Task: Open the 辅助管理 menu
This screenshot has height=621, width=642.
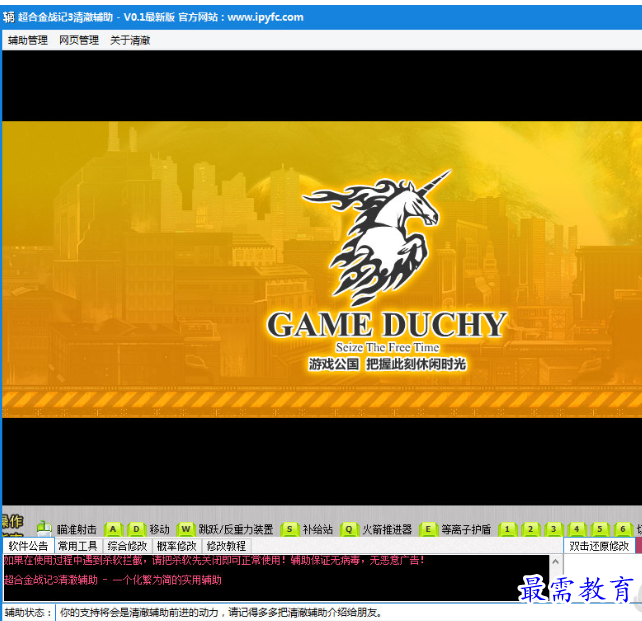Action: [x=28, y=40]
